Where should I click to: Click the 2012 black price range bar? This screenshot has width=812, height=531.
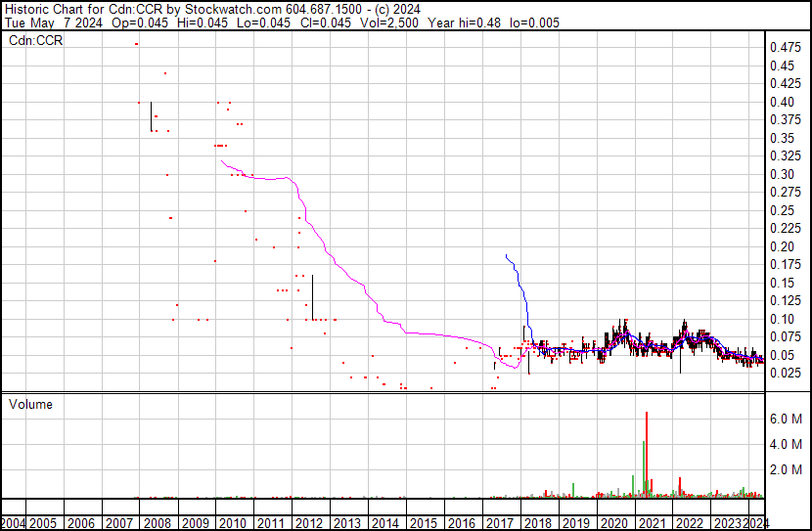tap(312, 297)
